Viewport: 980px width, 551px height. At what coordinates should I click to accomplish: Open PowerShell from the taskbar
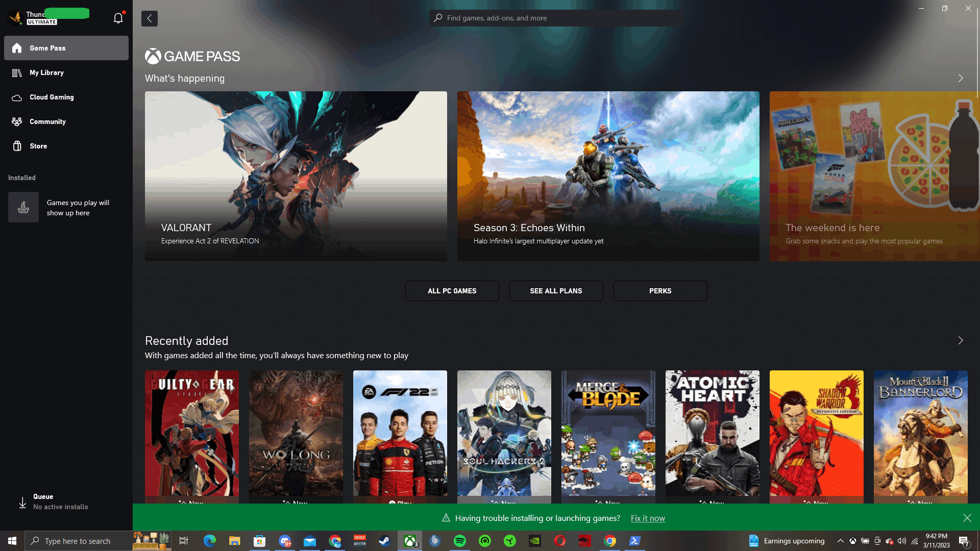point(635,541)
